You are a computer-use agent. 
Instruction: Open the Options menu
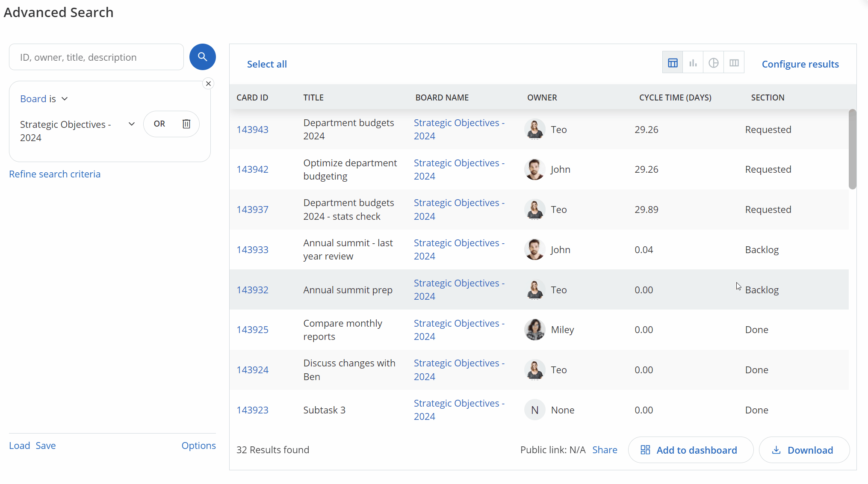198,446
